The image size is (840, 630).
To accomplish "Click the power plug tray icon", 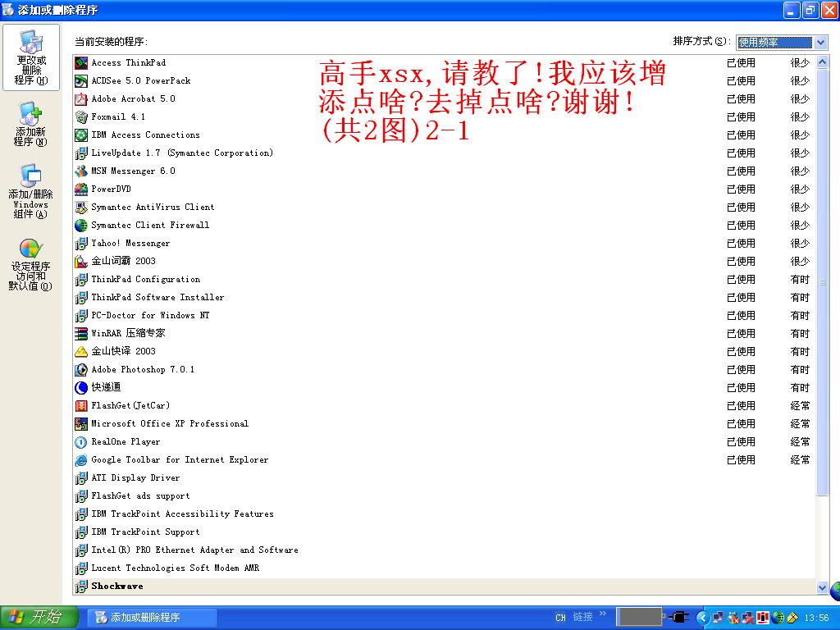I will coord(678,618).
